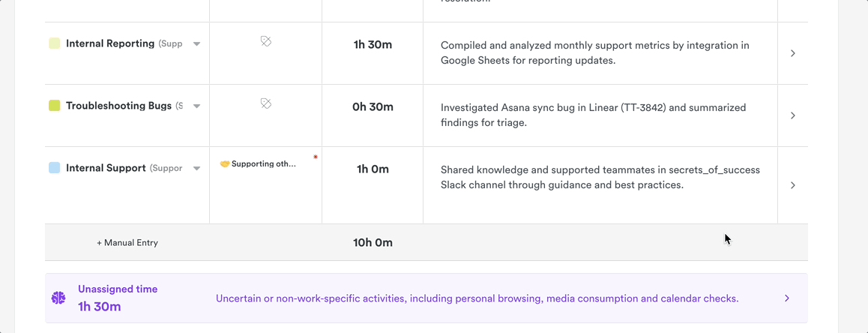Click tag icon in Internal Reporting row

coord(265,42)
